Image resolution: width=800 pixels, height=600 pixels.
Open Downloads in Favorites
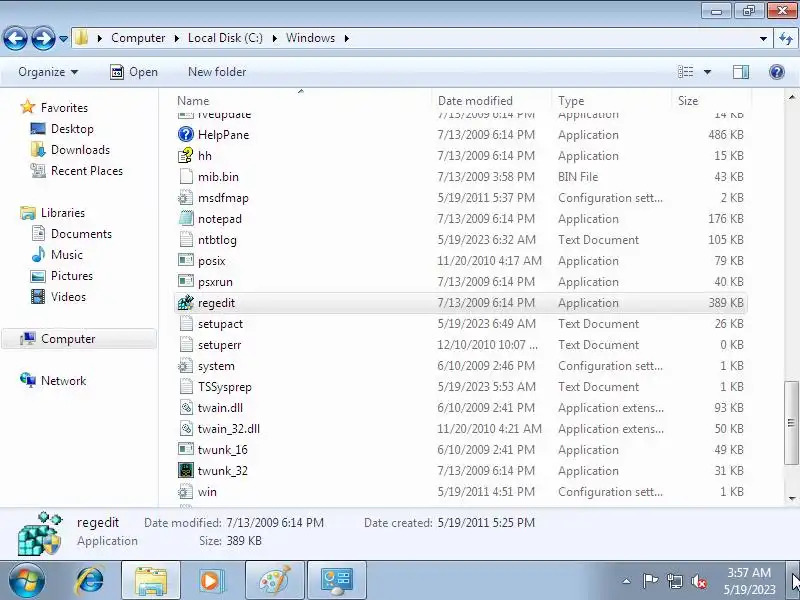[x=80, y=149]
